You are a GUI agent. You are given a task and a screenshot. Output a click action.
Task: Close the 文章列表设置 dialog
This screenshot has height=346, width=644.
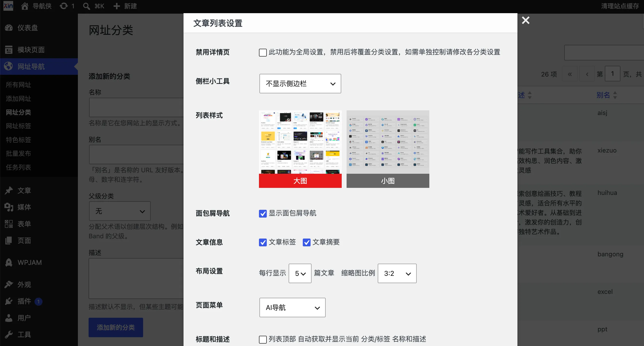click(x=525, y=20)
